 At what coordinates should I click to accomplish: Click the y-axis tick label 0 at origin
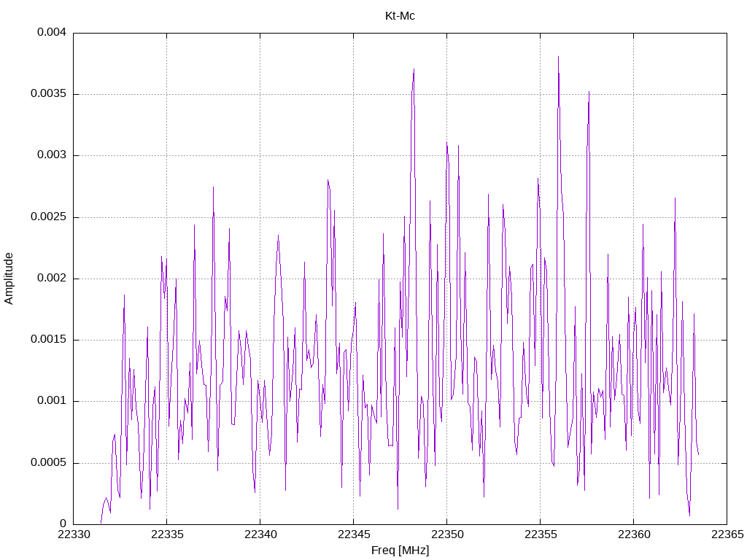tap(63, 524)
